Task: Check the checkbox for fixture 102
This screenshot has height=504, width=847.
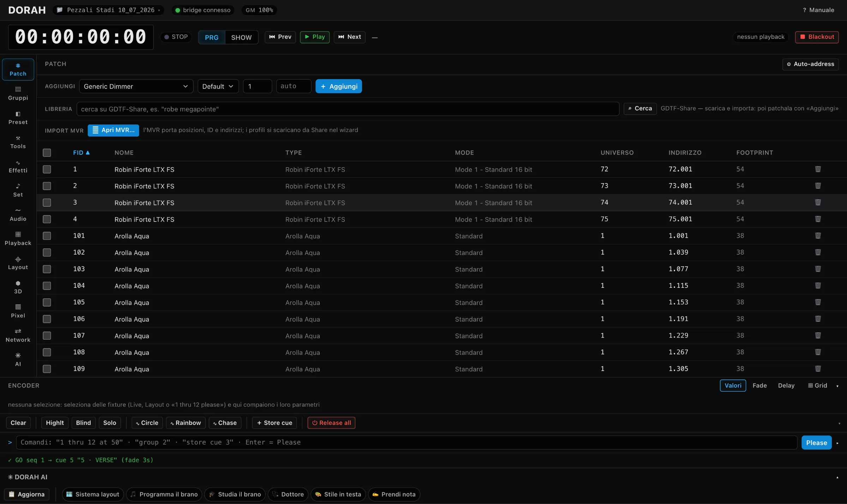Action: click(47, 253)
